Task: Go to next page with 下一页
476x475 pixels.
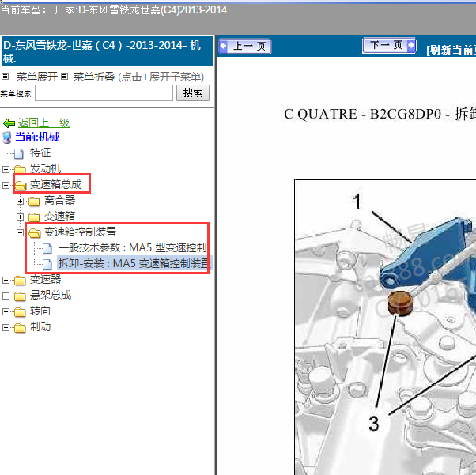Action: click(389, 46)
